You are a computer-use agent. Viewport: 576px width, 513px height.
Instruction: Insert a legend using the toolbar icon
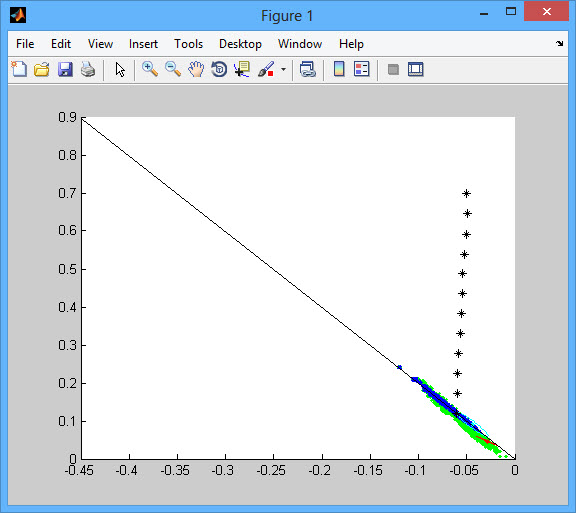pos(361,69)
